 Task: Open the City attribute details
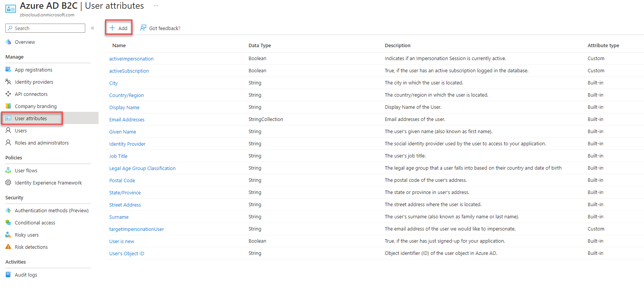coord(113,83)
